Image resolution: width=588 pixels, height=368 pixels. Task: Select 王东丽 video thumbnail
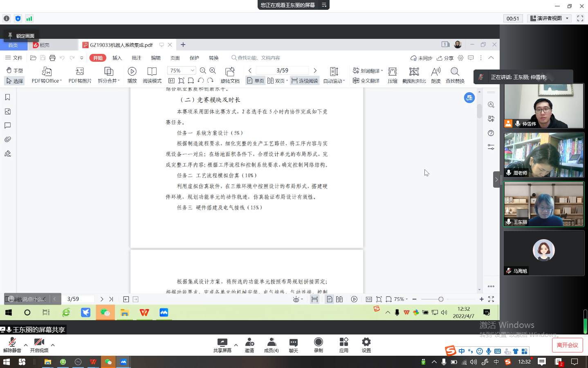click(x=544, y=204)
